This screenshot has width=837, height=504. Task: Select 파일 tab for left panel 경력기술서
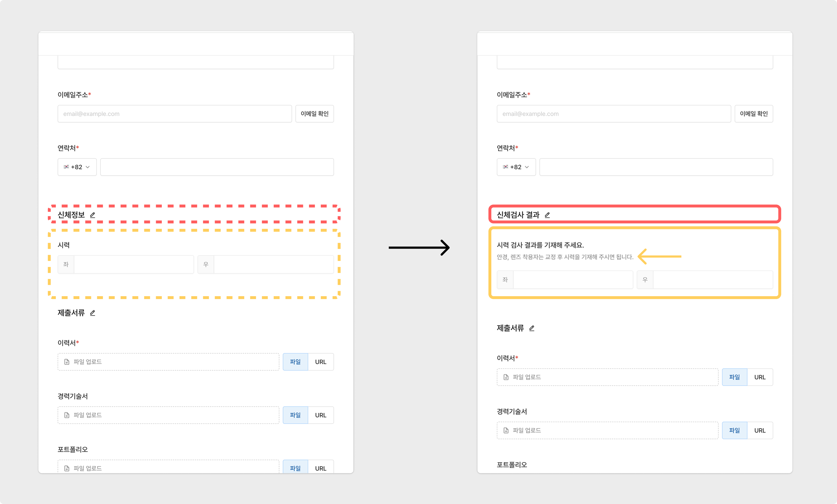click(295, 415)
